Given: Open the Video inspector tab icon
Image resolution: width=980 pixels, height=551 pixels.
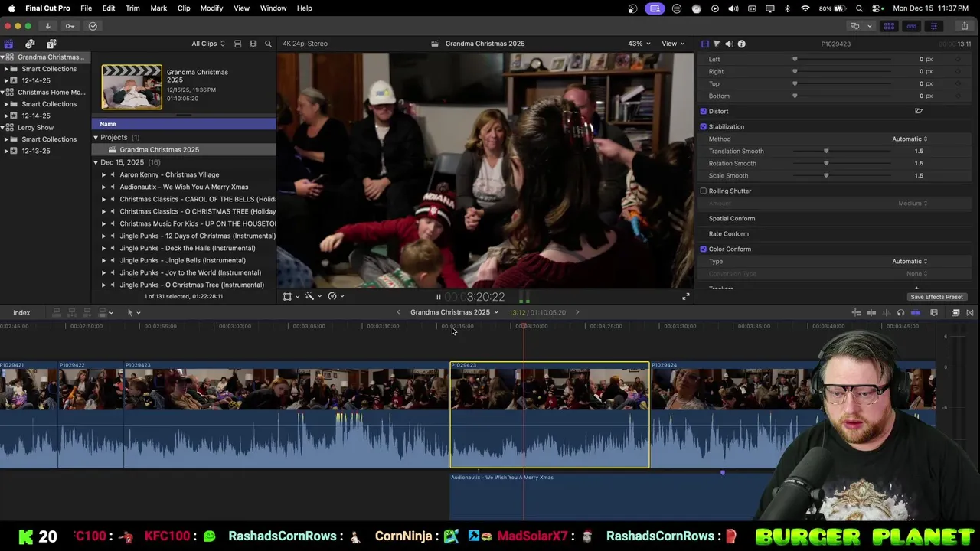Looking at the screenshot, I should pyautogui.click(x=705, y=44).
